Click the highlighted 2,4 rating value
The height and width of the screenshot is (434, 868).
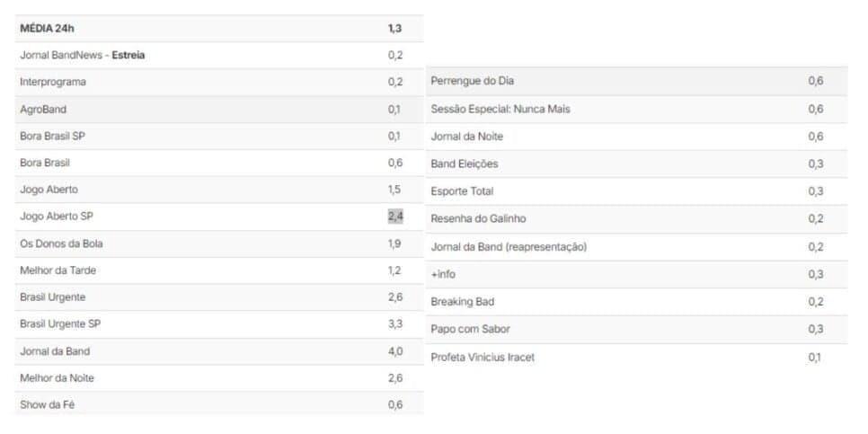[395, 216]
